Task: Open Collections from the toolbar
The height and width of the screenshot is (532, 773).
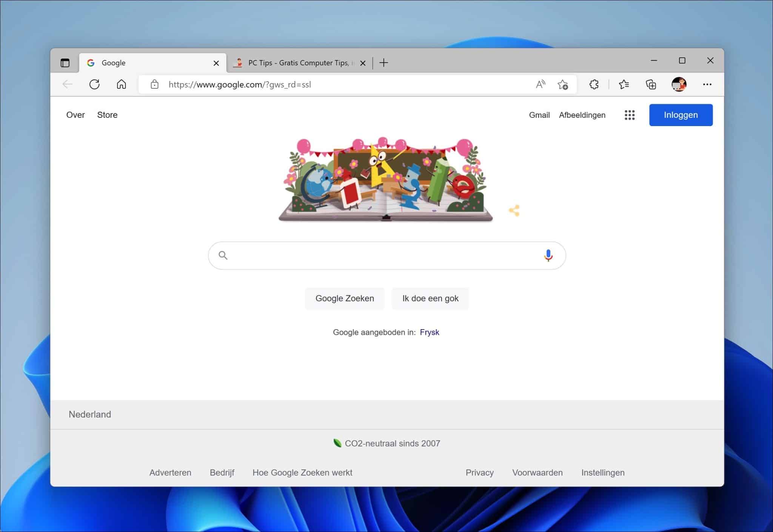Action: (x=651, y=84)
